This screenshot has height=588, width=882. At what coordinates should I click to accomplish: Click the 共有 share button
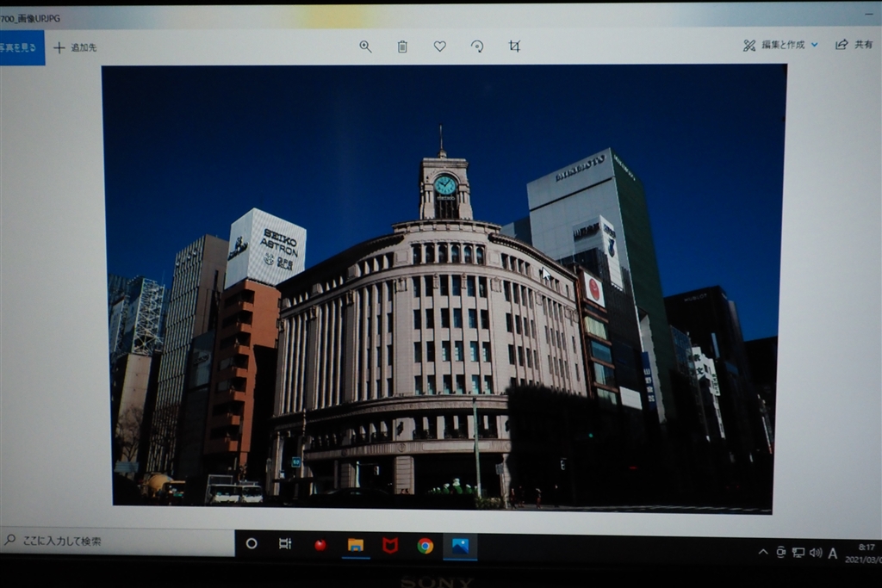pos(854,45)
